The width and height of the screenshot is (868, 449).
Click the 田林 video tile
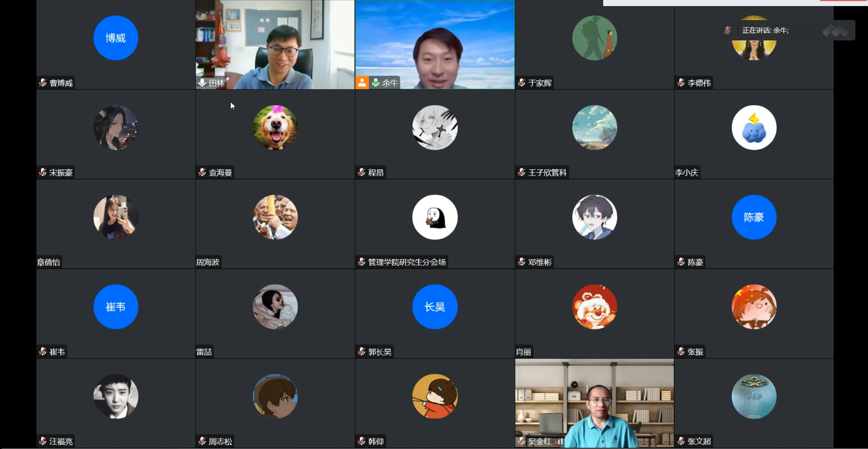[275, 44]
